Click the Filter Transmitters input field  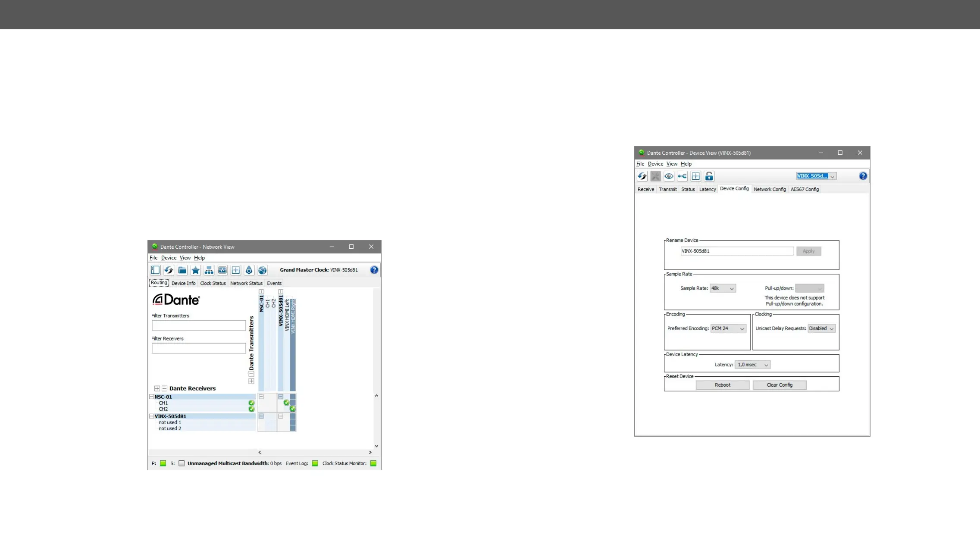coord(198,325)
